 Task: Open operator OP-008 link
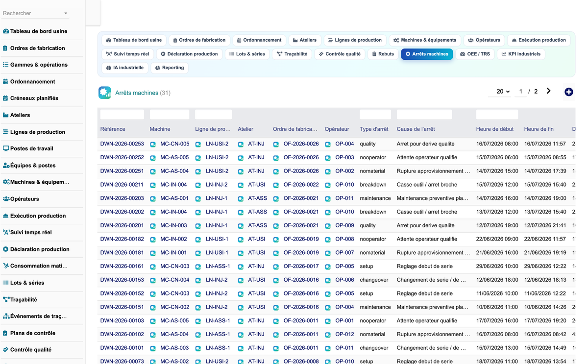click(344, 239)
